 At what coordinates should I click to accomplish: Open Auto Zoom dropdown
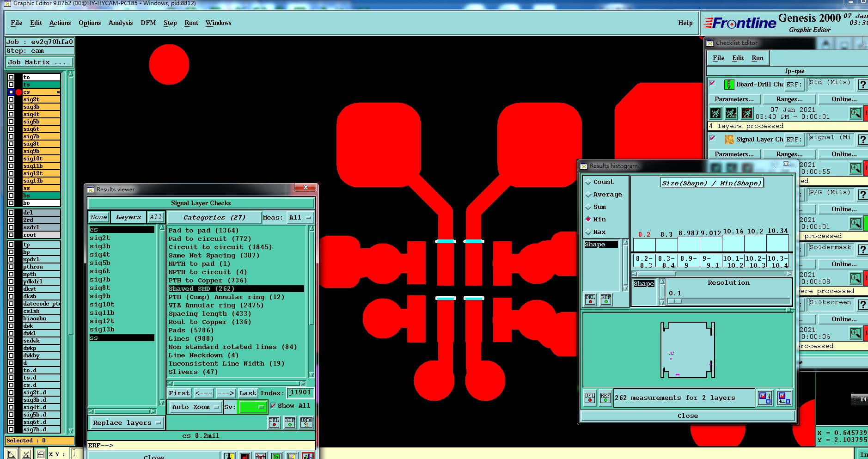195,407
